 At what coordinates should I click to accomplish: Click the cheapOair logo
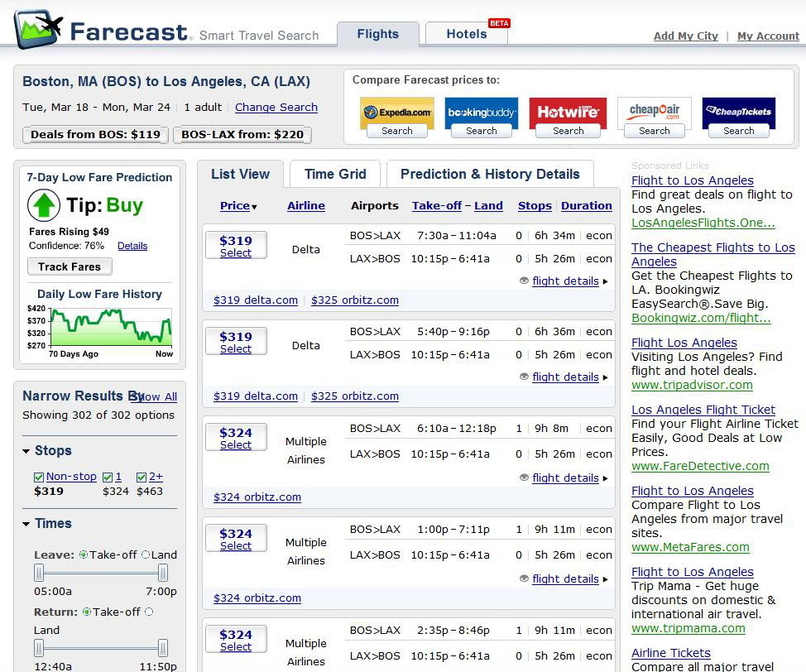click(655, 112)
